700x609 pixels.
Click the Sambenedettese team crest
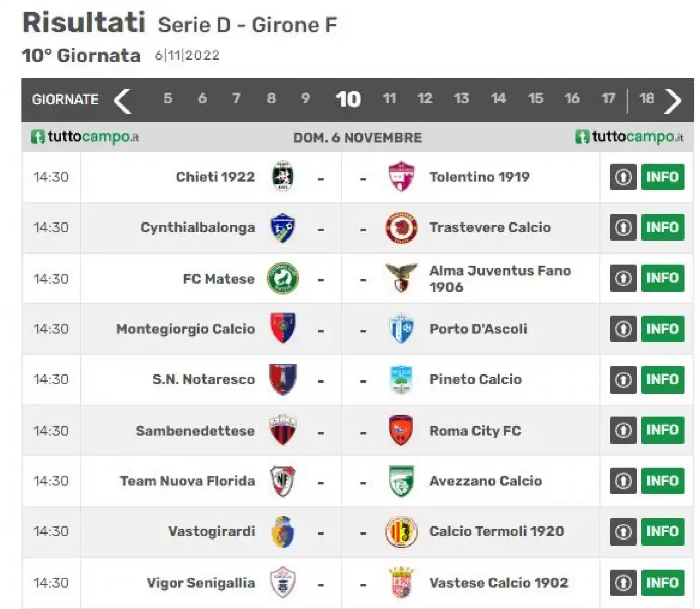coord(283,430)
